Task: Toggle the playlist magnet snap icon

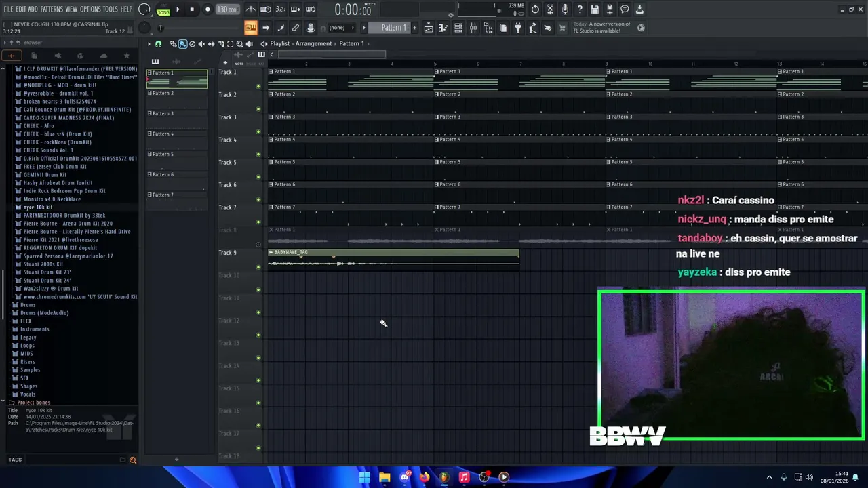Action: (x=158, y=44)
